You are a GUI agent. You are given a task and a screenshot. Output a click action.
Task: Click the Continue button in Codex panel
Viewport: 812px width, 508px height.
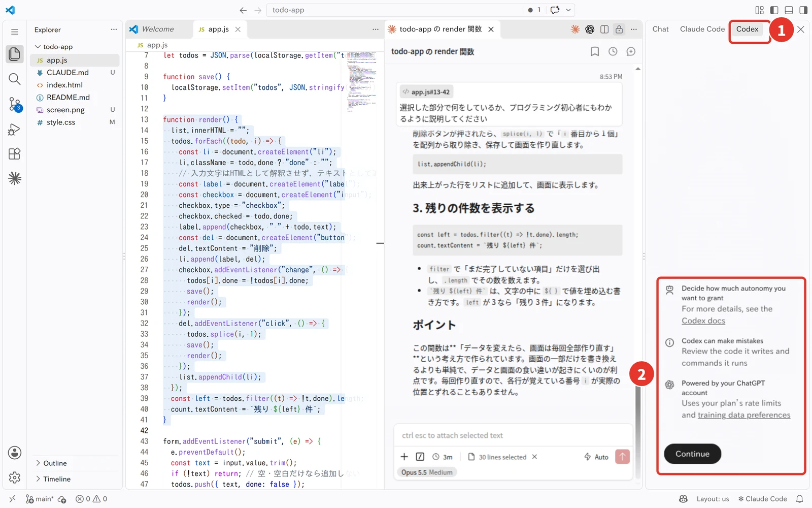(692, 454)
